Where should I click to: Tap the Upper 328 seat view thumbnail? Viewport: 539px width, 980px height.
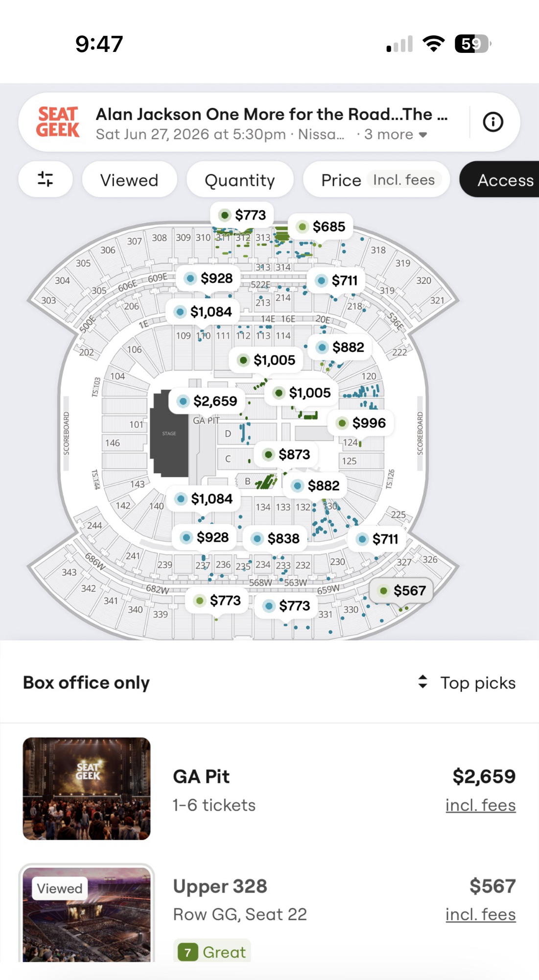click(x=87, y=914)
